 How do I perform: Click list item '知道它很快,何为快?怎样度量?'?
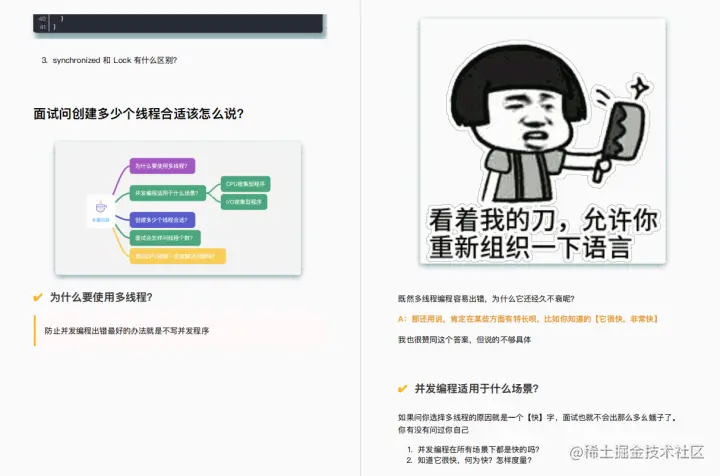(474, 460)
